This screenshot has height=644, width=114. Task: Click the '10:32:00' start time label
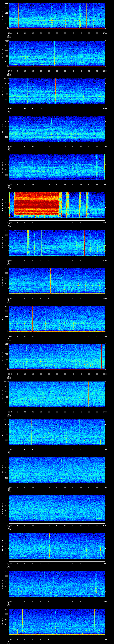pyautogui.click(x=9, y=639)
